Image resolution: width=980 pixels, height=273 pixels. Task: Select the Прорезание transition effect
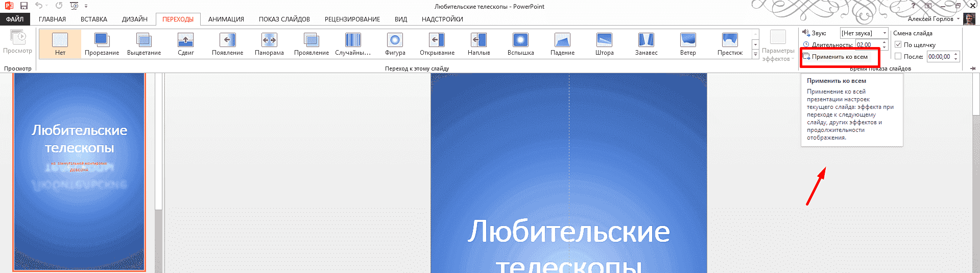tap(102, 43)
